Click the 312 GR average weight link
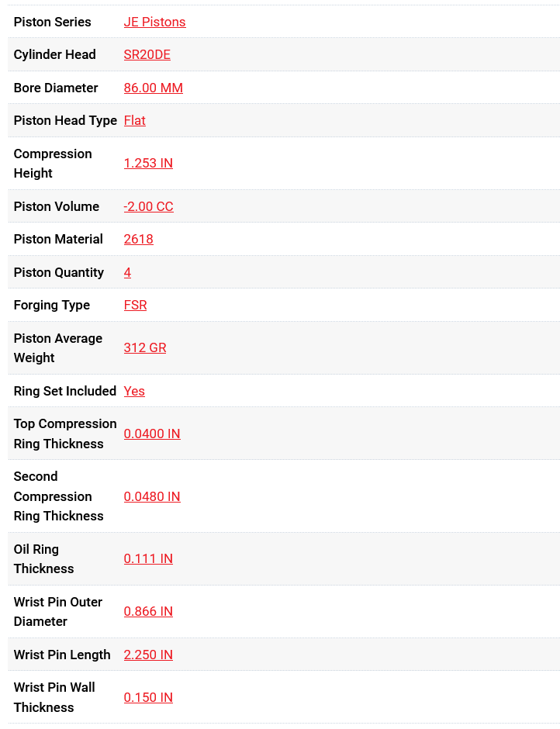 pos(144,347)
